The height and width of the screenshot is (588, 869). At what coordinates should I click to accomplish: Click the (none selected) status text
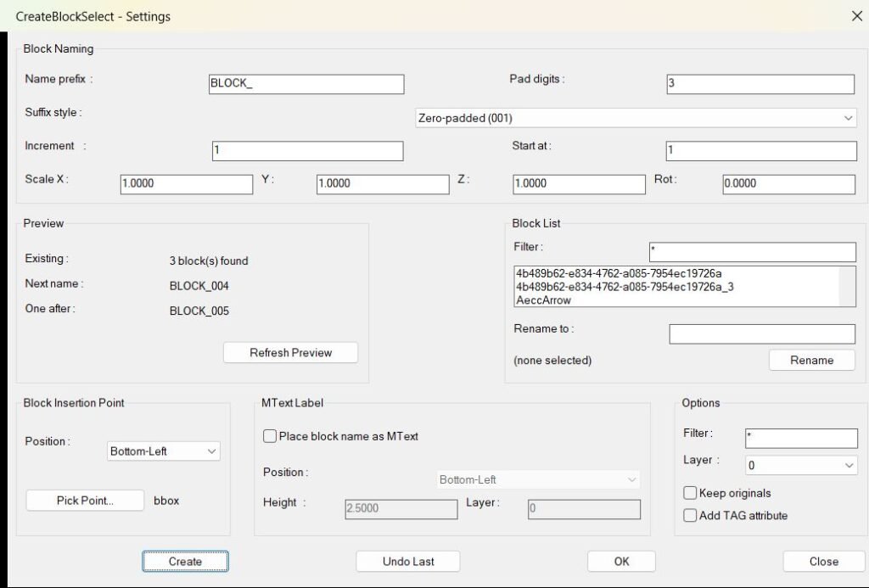tap(552, 361)
